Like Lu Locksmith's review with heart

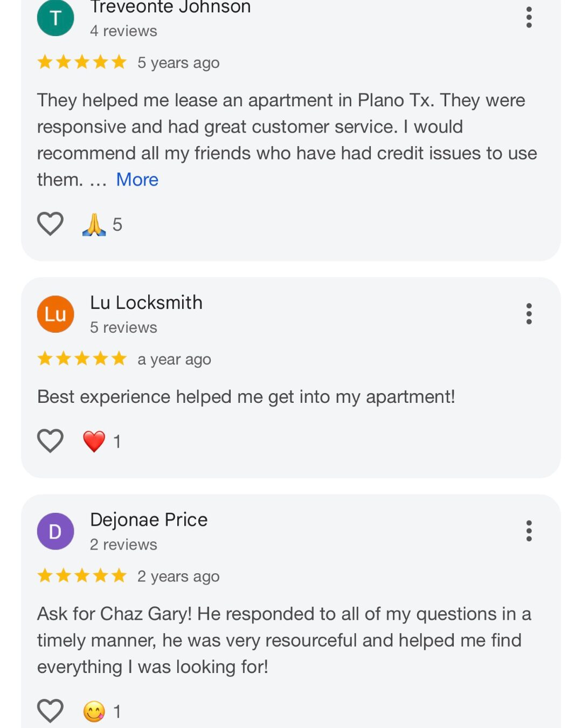tap(50, 441)
